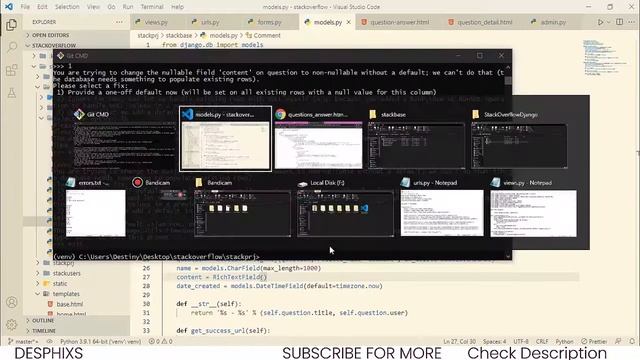Switch to errors.txt Notepad thumbnail
Viewport: 640px width, 360px height.
(96, 207)
